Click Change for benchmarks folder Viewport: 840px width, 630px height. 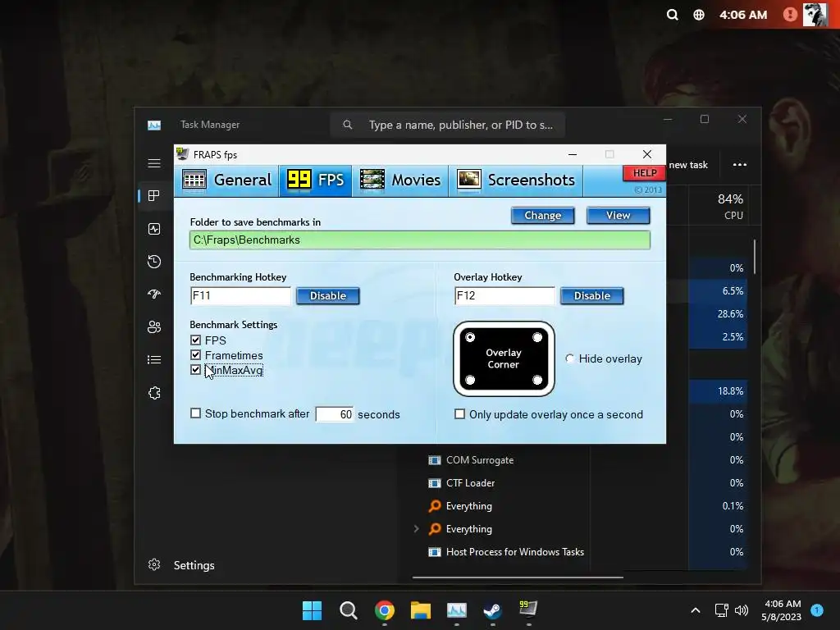[x=543, y=216]
